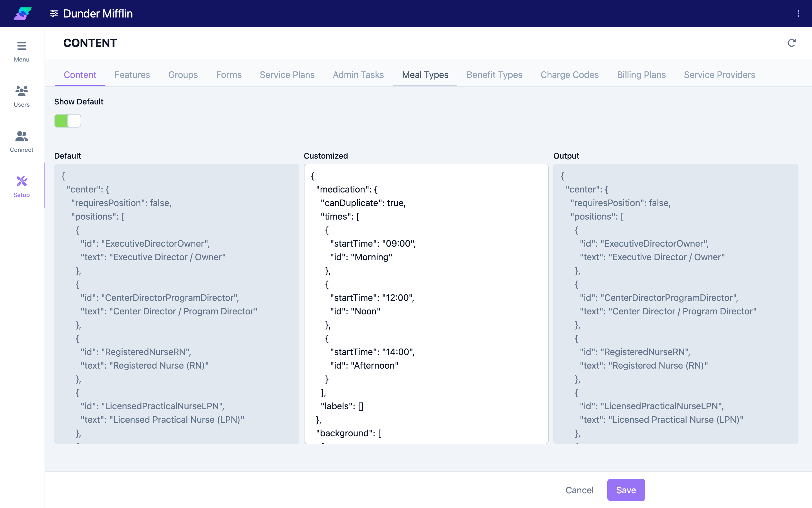812x508 pixels.
Task: Click the Default JSON panel
Action: [176, 304]
